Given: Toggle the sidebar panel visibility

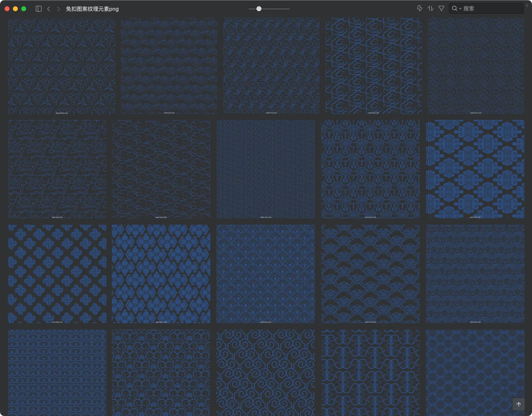Looking at the screenshot, I should pos(39,9).
